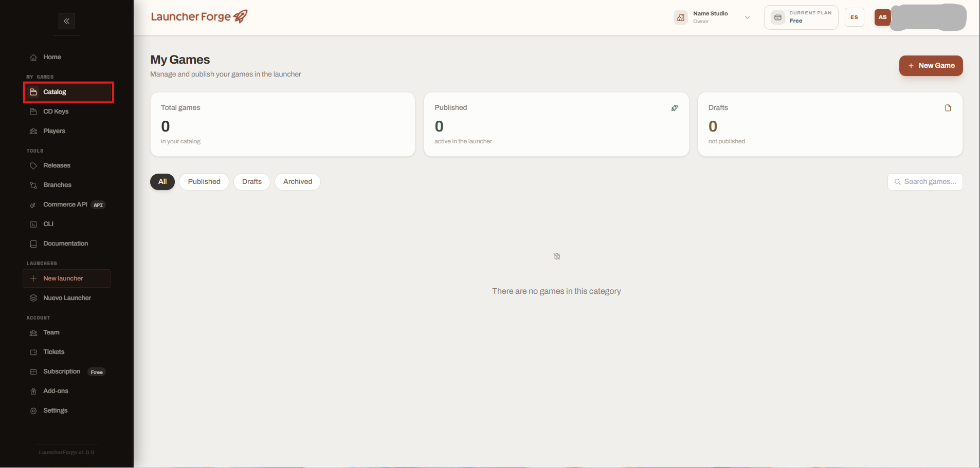Screen dimensions: 980x468
Task: Click the 'There are no games in this category' message
Action: (556, 291)
